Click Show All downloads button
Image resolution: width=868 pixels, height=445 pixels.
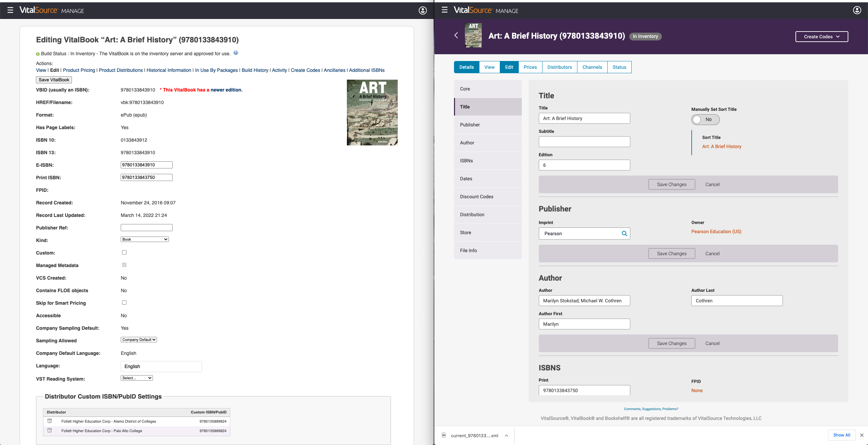(842, 435)
